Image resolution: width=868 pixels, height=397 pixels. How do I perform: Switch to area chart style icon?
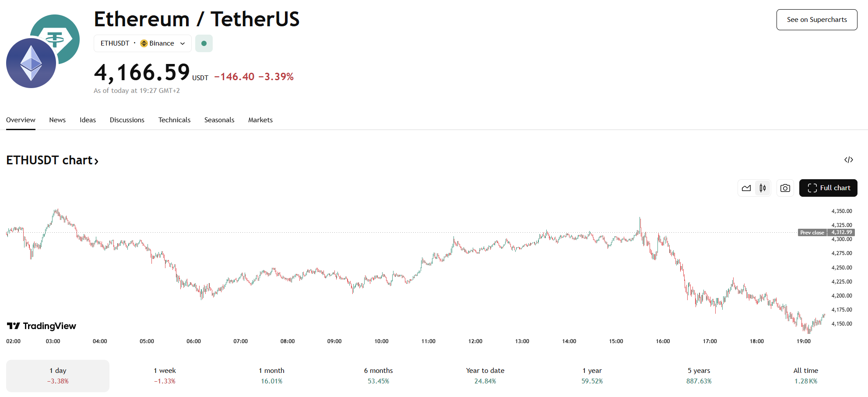(746, 188)
